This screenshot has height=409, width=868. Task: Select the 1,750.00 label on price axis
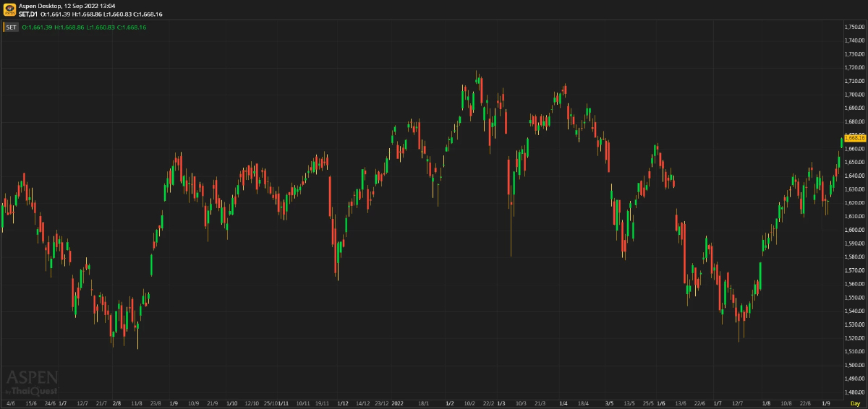click(x=855, y=27)
